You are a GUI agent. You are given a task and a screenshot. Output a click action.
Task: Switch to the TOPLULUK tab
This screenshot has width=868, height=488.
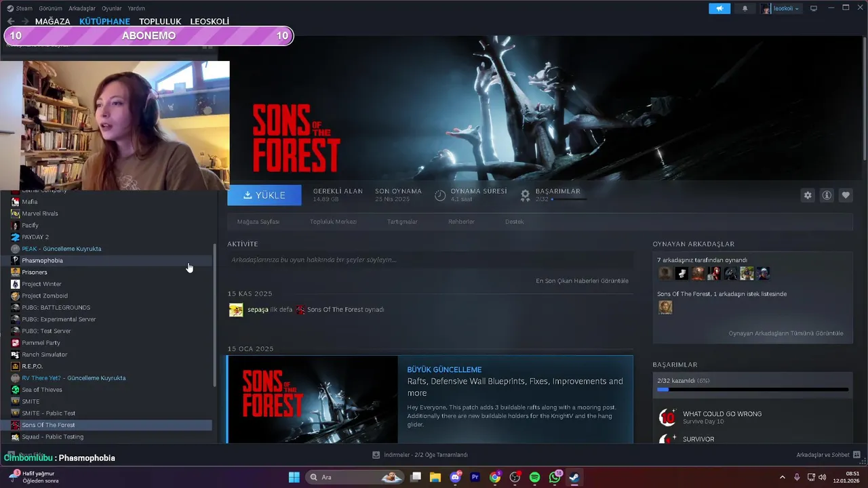[x=160, y=21]
